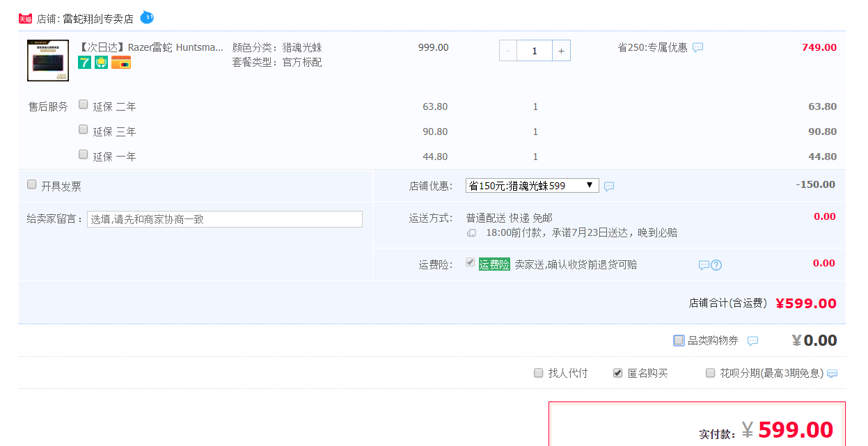Image resolution: width=868 pixels, height=446 pixels.
Task: Click the 省250:专属优惠 discount text
Action: (653, 47)
